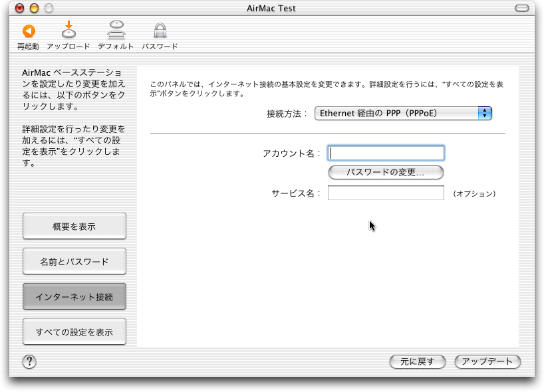Click the green zoom window button
Image resolution: width=544 pixels, height=392 pixels.
[48, 9]
